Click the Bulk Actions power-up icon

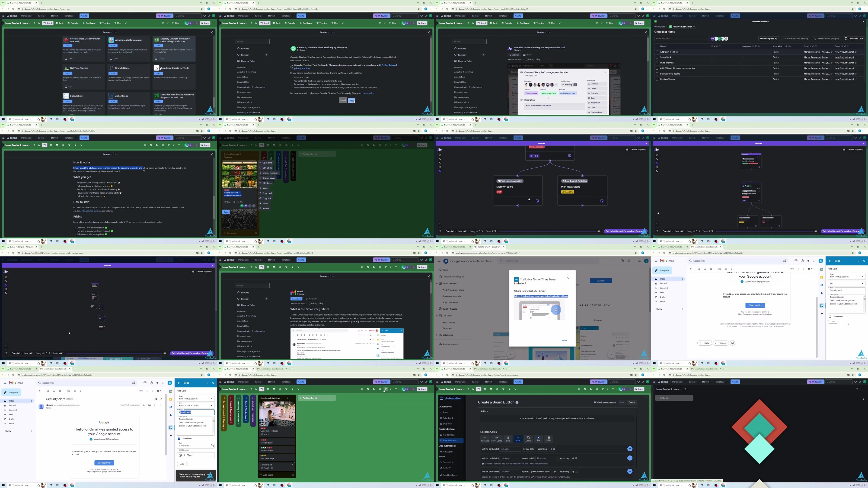66,96
